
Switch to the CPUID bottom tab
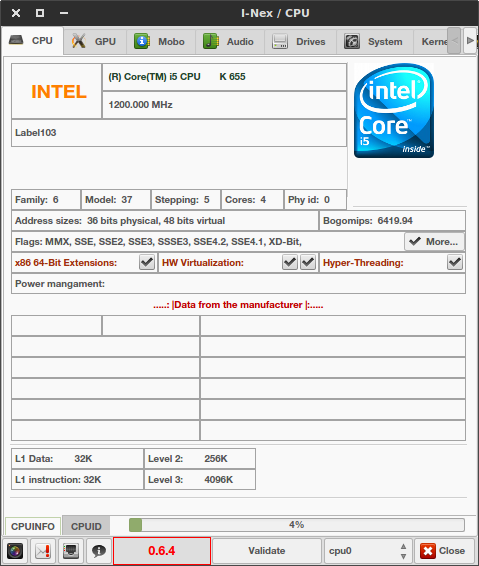coord(86,526)
